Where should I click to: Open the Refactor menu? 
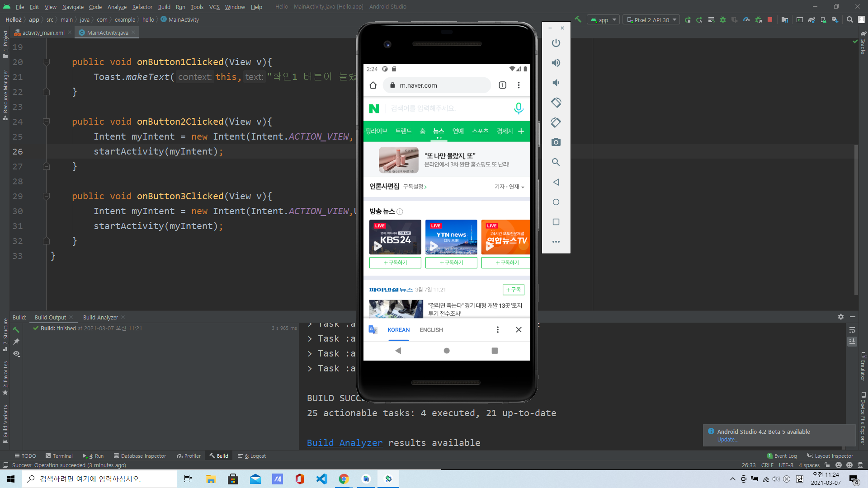point(142,7)
